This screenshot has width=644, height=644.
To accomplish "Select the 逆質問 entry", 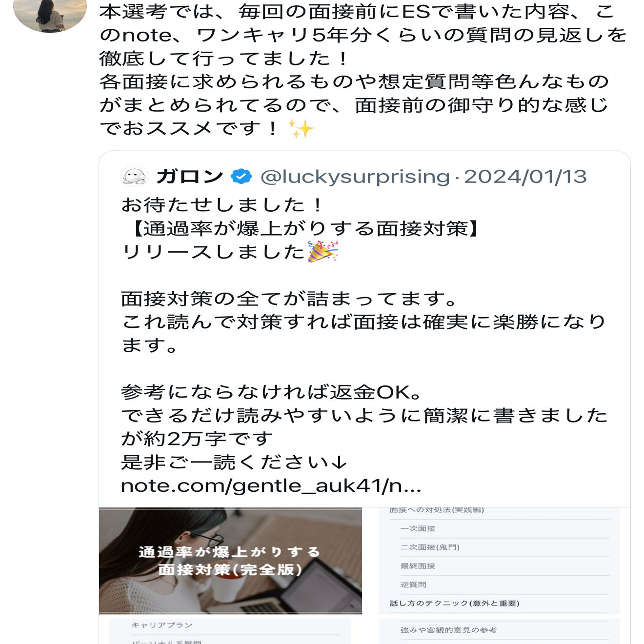I will (x=413, y=584).
